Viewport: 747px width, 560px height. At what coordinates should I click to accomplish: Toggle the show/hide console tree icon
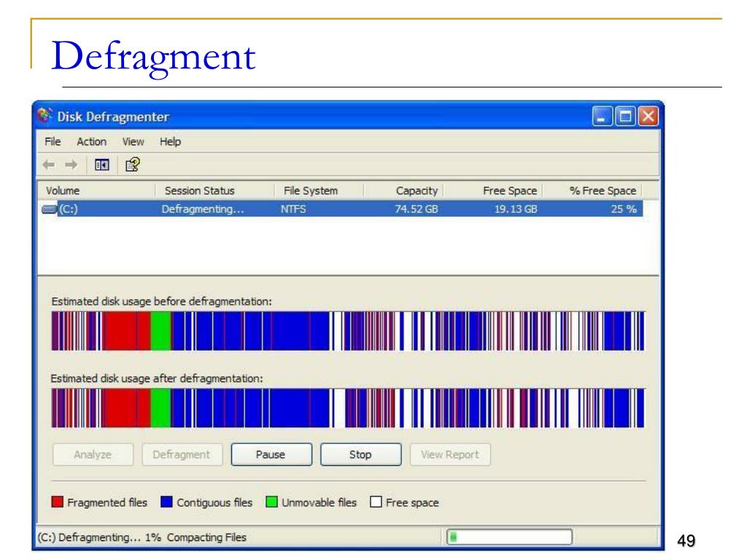tap(102, 165)
